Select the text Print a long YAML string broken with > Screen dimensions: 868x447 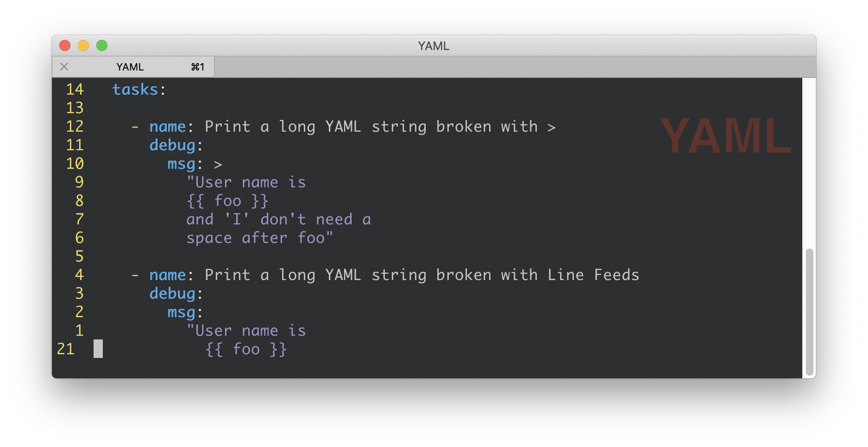click(380, 126)
